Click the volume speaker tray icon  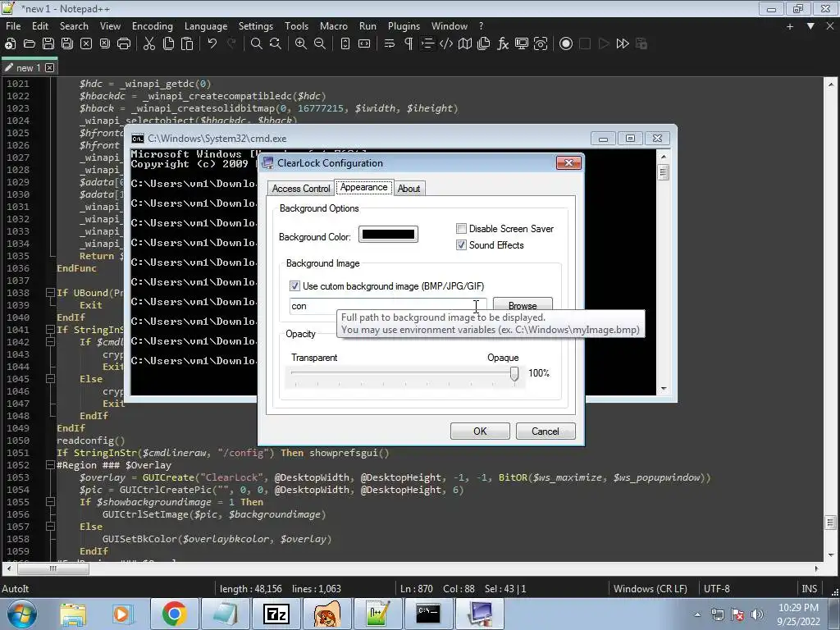757,615
